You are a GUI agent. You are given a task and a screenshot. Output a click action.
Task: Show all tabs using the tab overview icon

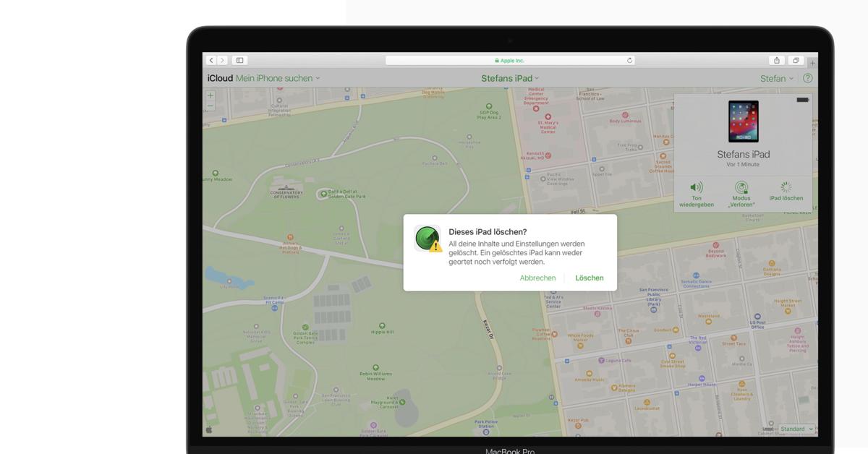coord(796,61)
